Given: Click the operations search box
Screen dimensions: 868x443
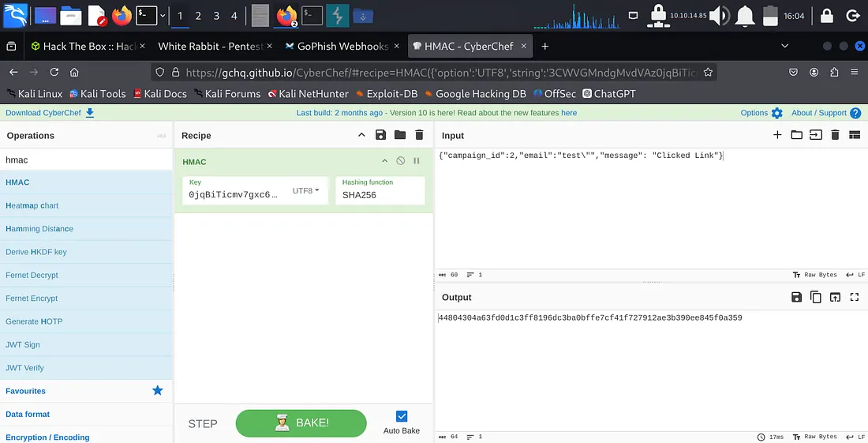Looking at the screenshot, I should click(86, 160).
